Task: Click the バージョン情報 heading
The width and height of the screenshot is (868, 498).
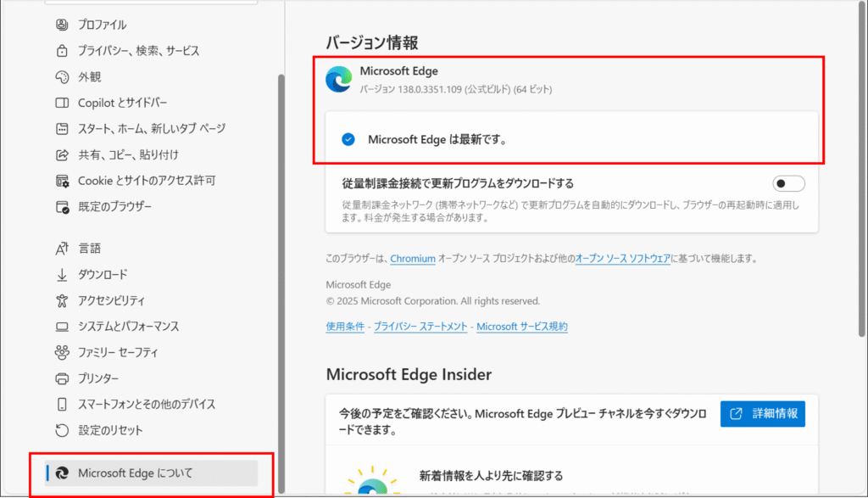Action: coord(372,42)
